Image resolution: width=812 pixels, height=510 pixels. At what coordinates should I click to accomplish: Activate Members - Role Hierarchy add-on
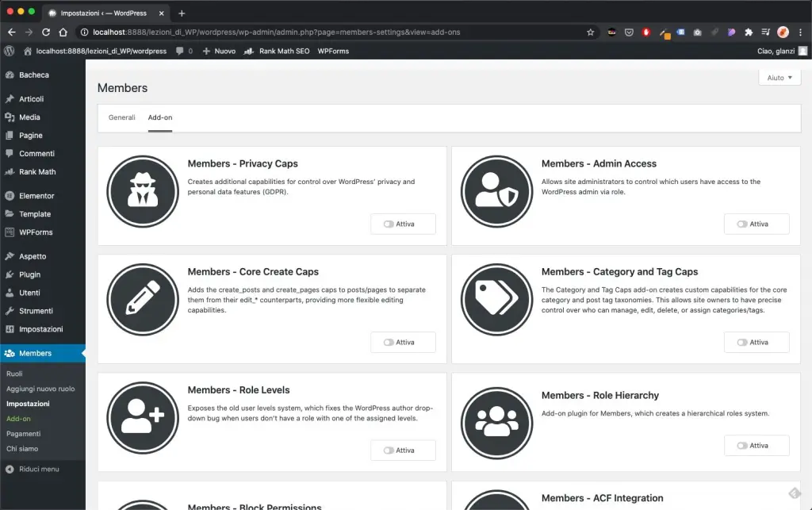[756, 445]
